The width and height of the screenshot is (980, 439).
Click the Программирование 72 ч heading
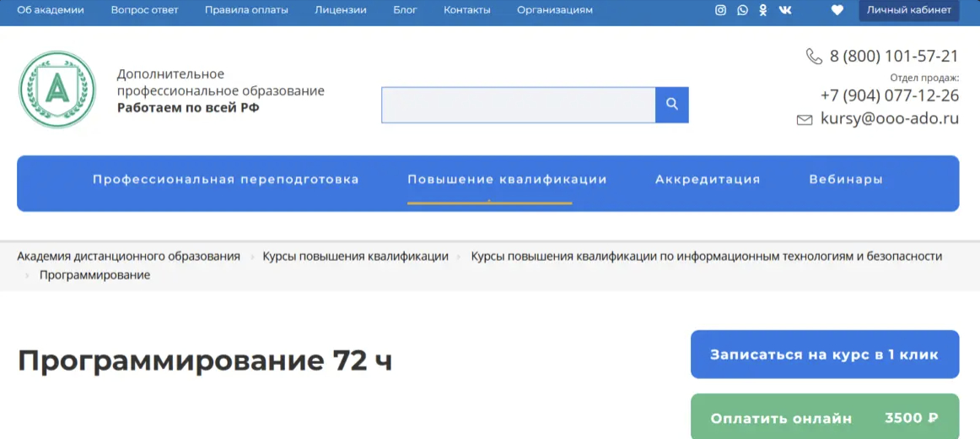click(x=205, y=360)
